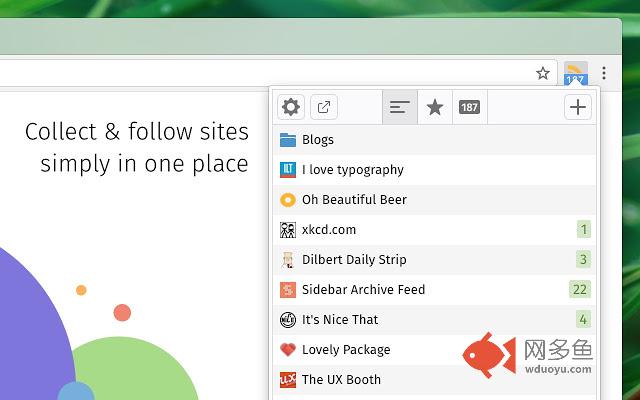Click the Dilbert Daily Strip favicon
This screenshot has height=400, width=640.
288,260
